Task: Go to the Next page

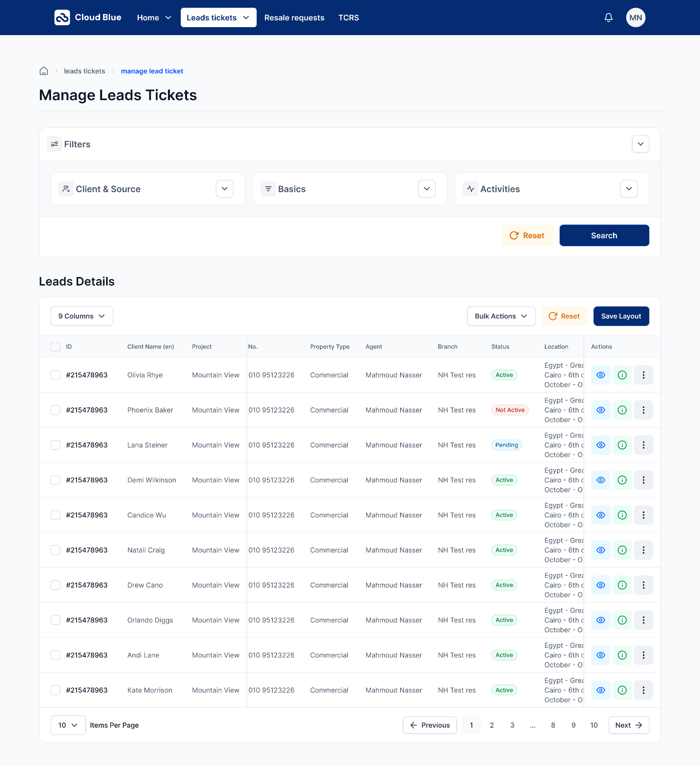Action: pos(629,725)
